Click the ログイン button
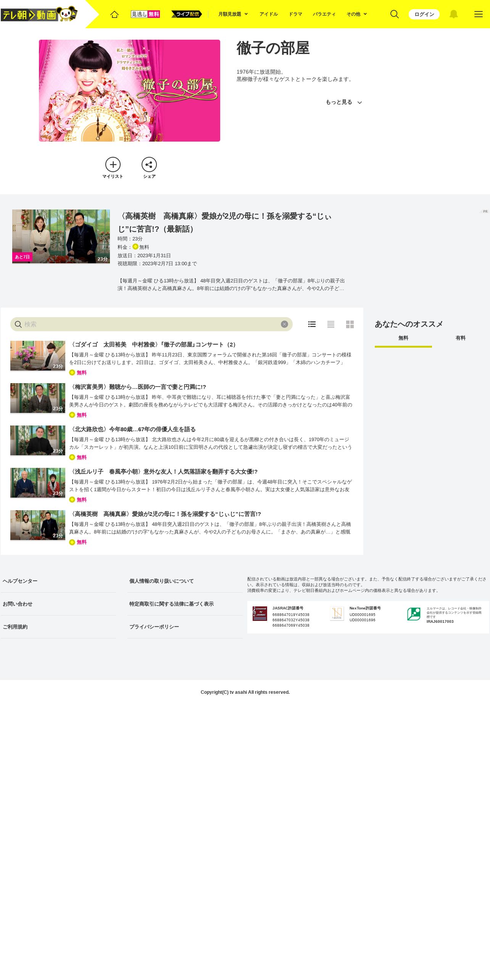Viewport: 490px width, 980px height. click(424, 14)
